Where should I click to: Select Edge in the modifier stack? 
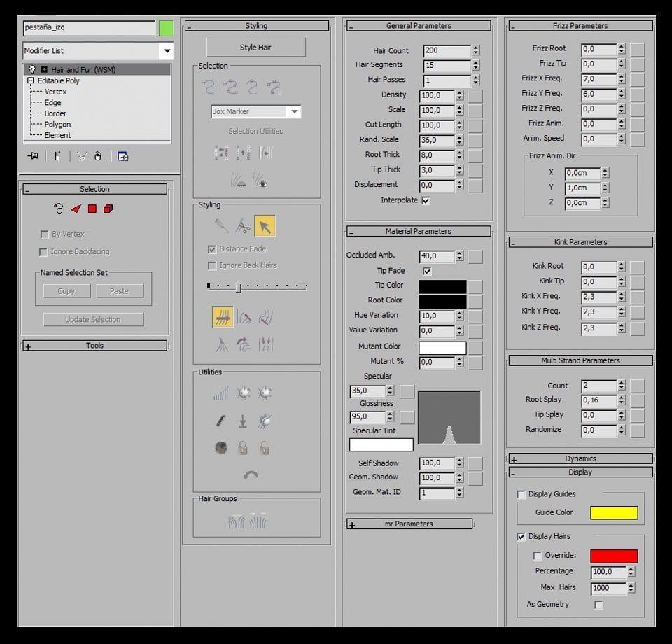[x=52, y=102]
